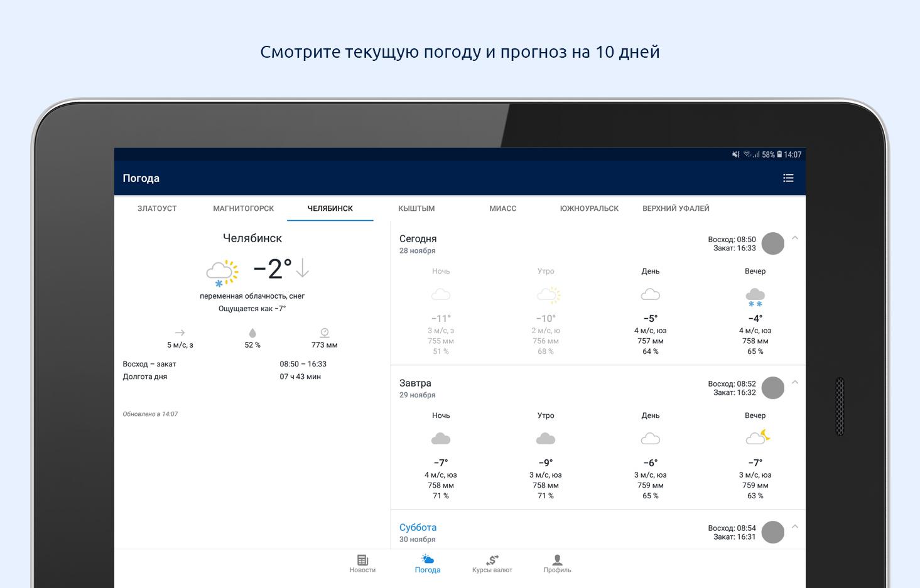Viewport: 920px width, 588px height.
Task: Collapse the Завтра forecast section chevron
Action: click(795, 382)
